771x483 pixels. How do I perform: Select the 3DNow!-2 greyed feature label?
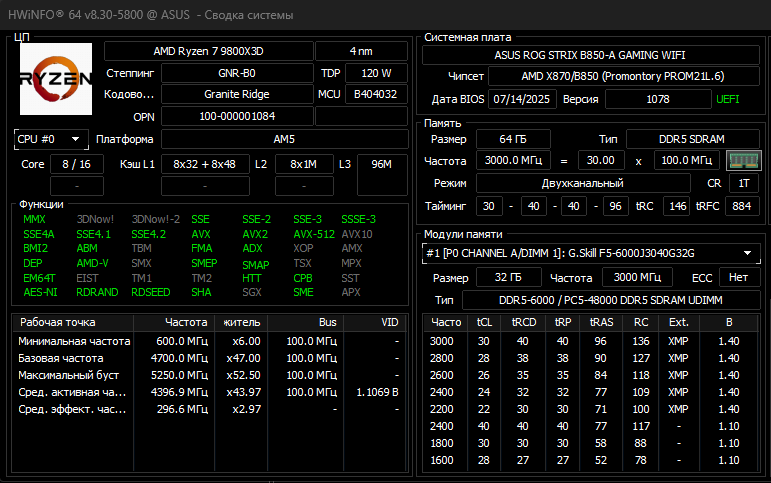point(155,219)
